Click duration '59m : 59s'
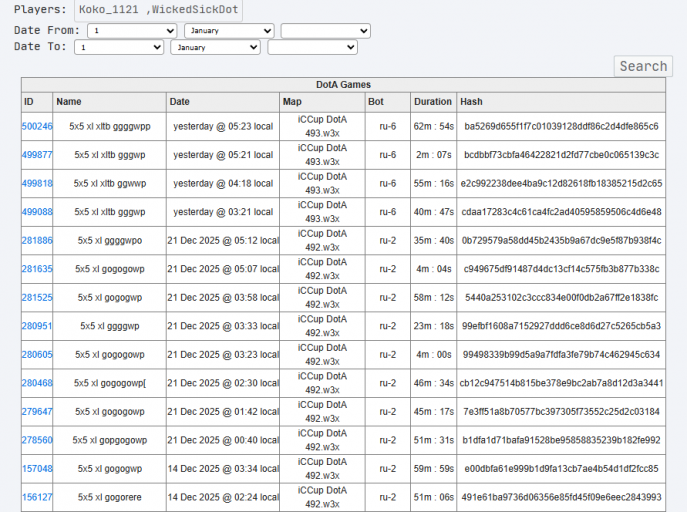 (x=434, y=469)
